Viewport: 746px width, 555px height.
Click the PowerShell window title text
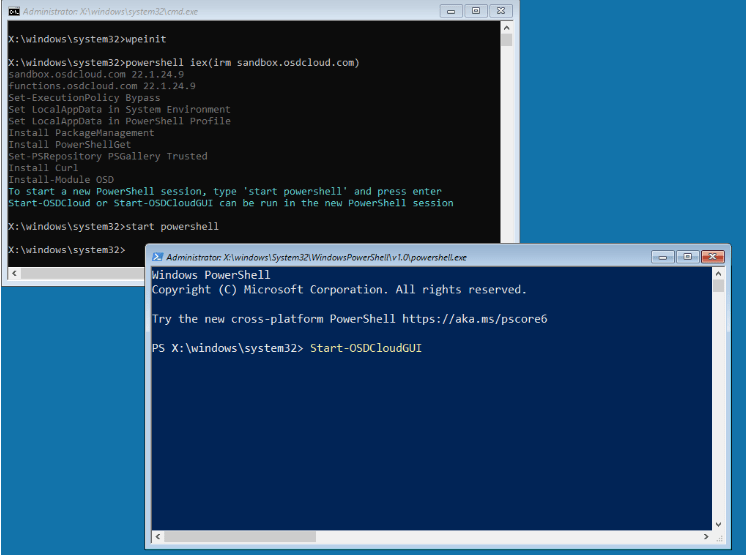click(316, 257)
